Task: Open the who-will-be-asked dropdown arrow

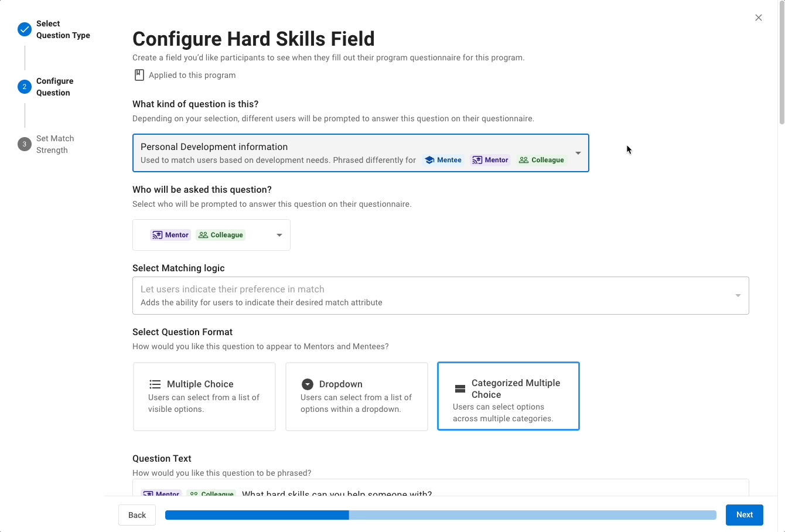Action: (279, 235)
